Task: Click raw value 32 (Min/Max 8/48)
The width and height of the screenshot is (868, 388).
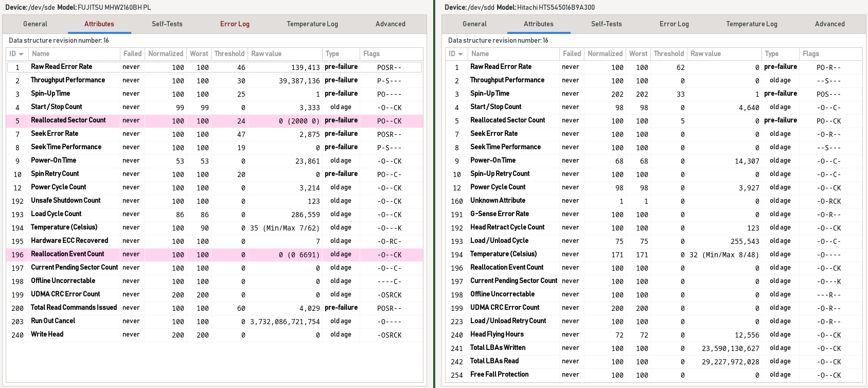Action: pyautogui.click(x=724, y=255)
